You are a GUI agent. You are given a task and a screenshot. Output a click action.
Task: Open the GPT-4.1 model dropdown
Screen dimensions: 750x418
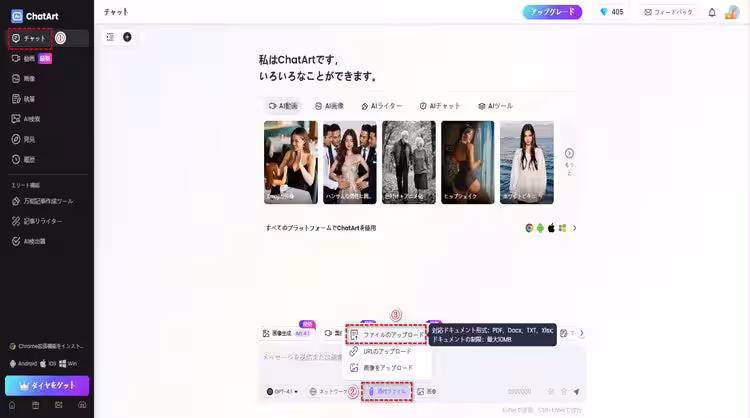tap(282, 392)
